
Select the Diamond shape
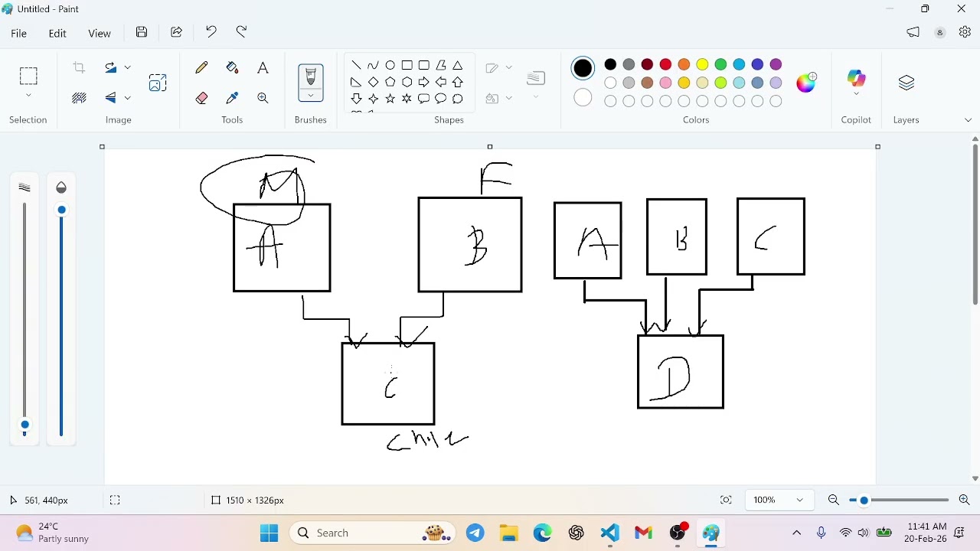(x=374, y=82)
